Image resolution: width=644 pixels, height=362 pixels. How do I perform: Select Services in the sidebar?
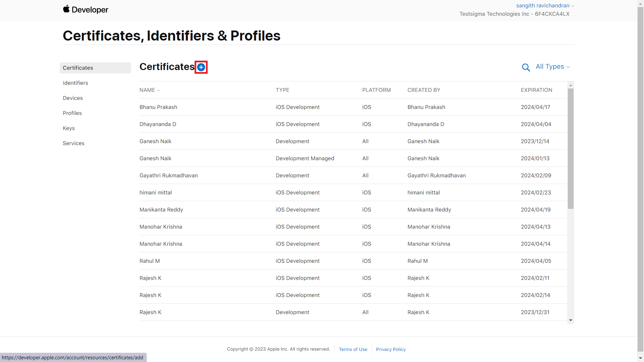73,143
